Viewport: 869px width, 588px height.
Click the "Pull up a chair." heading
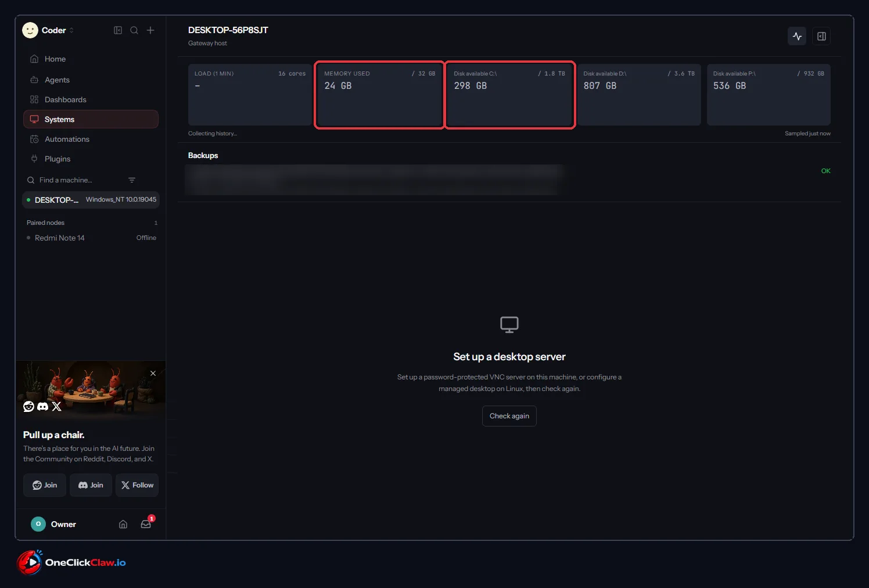[x=54, y=435]
